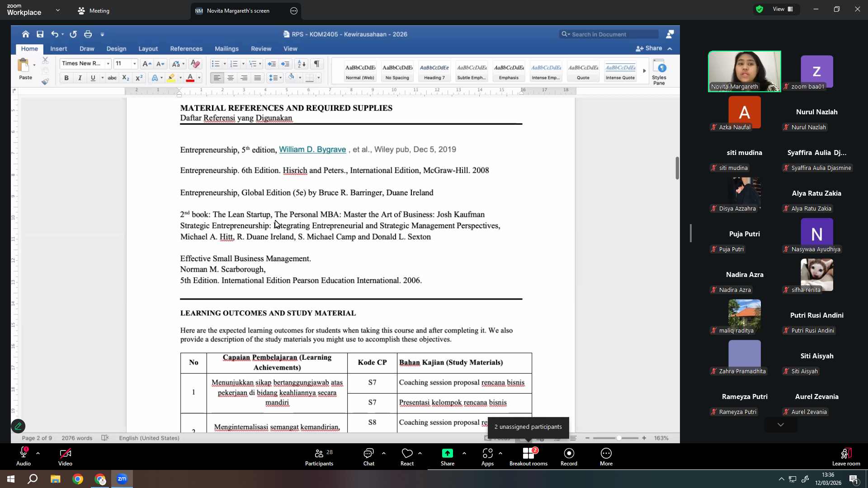Toggle Underline formatting
The width and height of the screenshot is (868, 488).
click(93, 78)
